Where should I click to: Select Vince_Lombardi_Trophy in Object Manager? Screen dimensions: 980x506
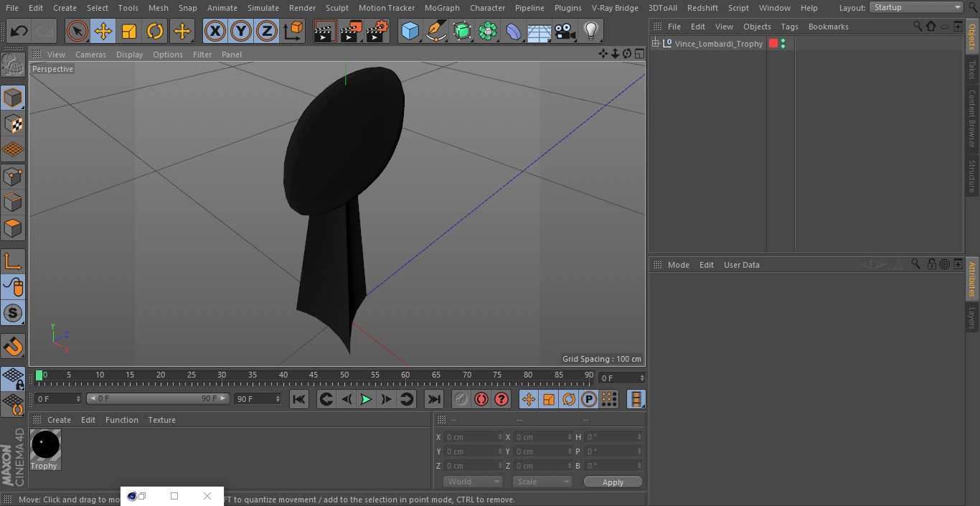718,44
